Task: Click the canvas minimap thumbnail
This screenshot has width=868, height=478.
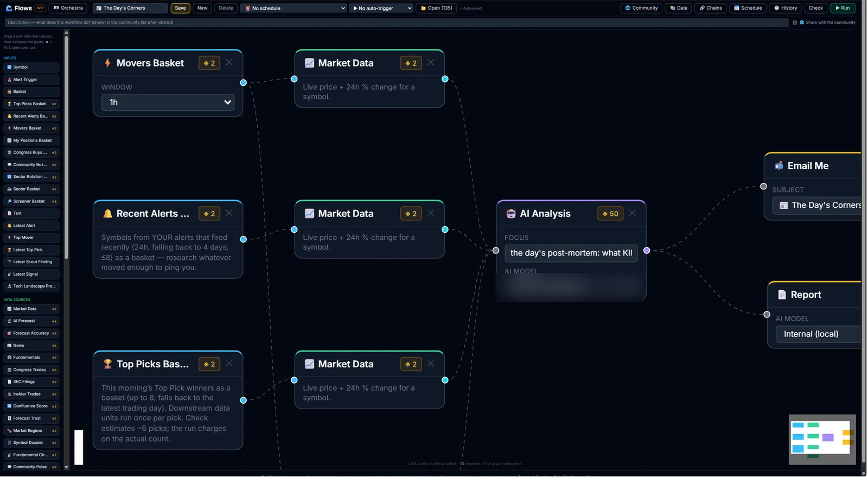Action: point(822,439)
